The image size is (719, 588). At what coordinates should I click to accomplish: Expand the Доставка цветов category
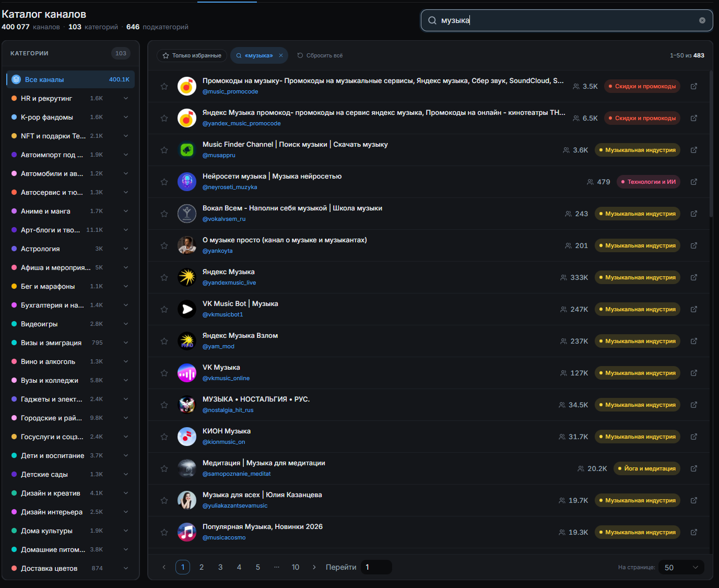pos(126,568)
